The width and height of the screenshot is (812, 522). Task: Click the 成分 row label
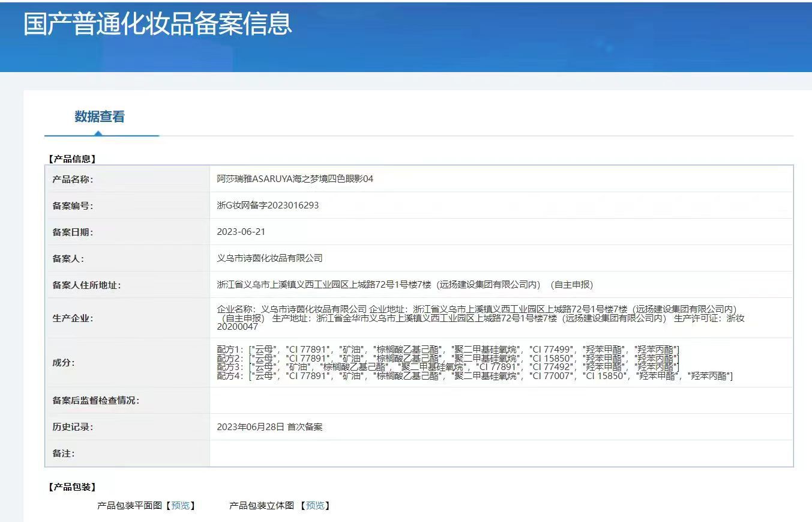coord(63,363)
